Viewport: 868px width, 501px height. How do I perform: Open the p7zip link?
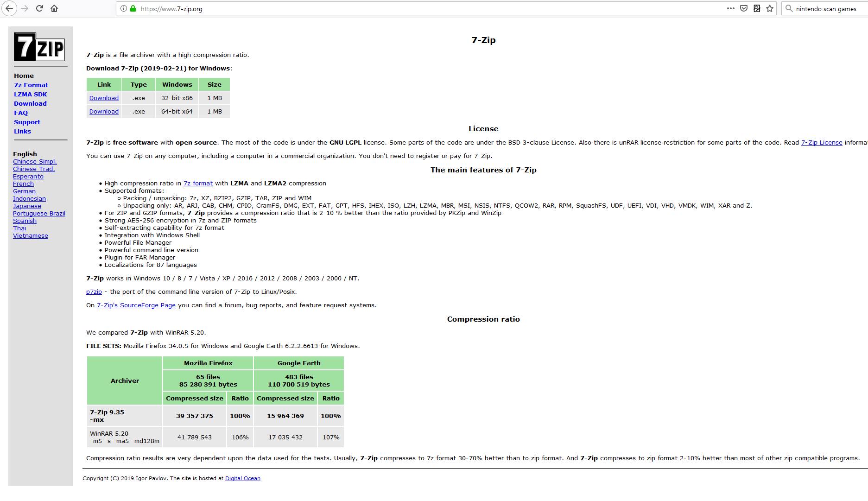(94, 292)
